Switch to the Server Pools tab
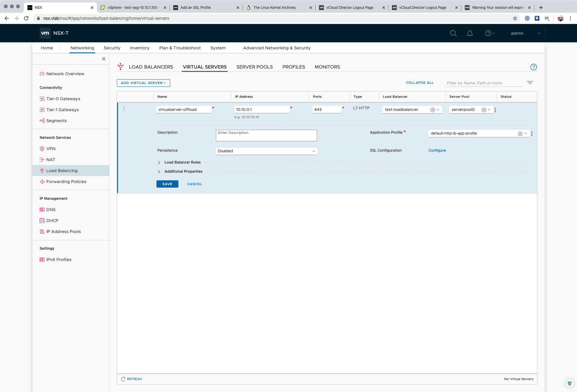 [254, 67]
